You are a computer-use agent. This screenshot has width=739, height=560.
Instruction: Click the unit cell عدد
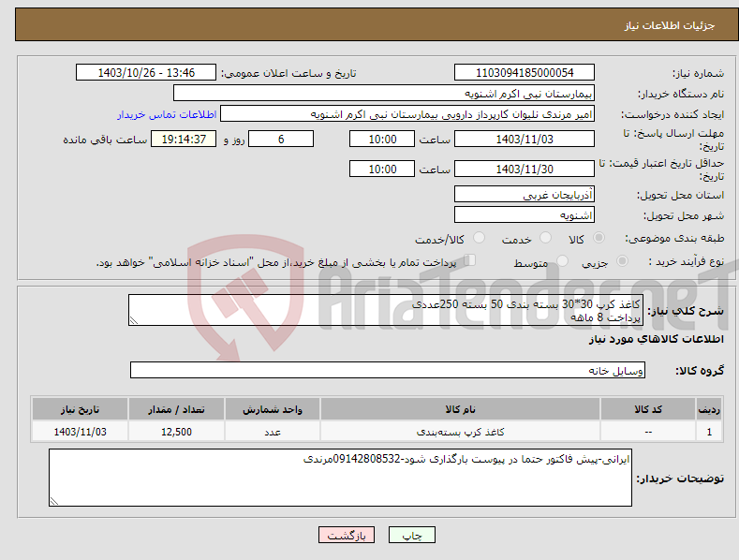point(273,432)
